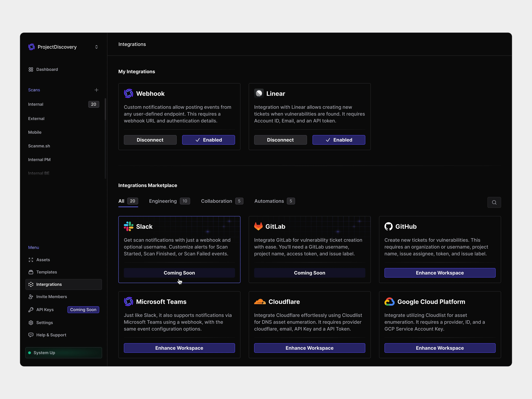Click the Invite Members person icon
The width and height of the screenshot is (532, 399).
click(31, 297)
